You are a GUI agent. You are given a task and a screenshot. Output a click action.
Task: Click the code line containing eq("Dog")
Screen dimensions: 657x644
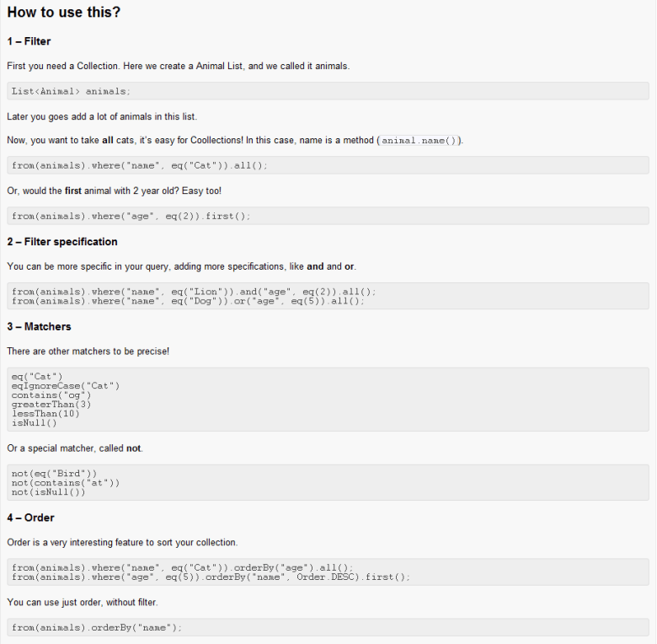click(x=188, y=300)
